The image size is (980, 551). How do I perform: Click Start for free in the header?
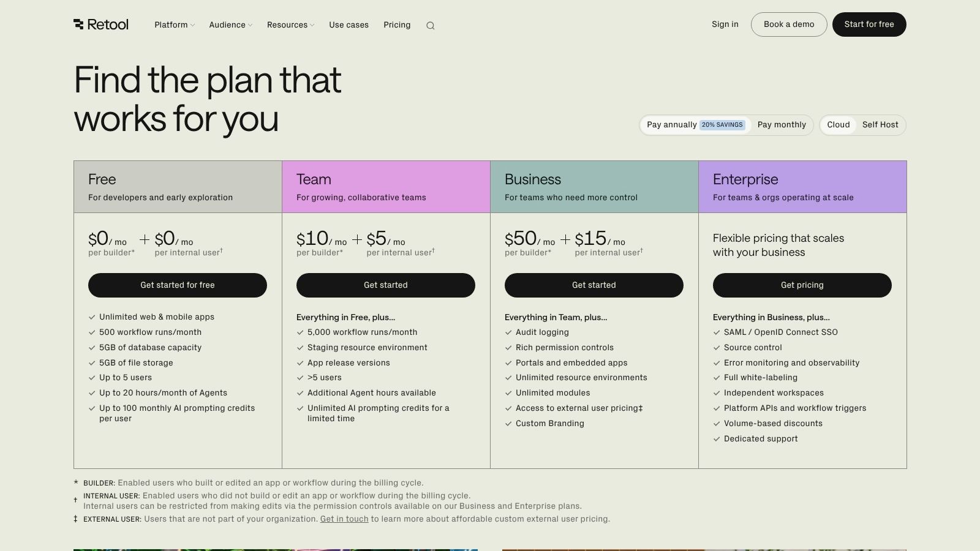coord(869,24)
